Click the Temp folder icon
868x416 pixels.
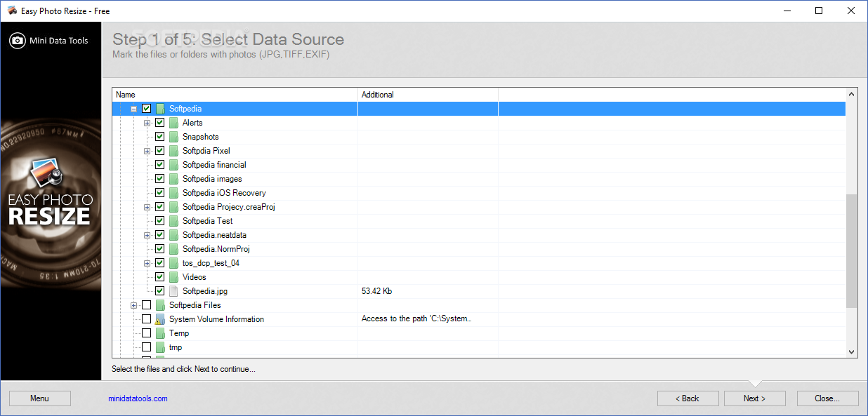pyautogui.click(x=160, y=333)
